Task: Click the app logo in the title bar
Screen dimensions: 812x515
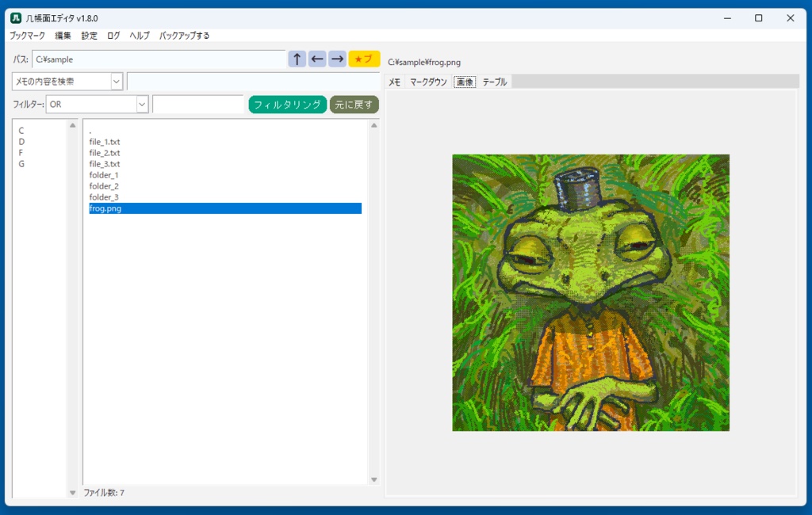Action: point(16,18)
